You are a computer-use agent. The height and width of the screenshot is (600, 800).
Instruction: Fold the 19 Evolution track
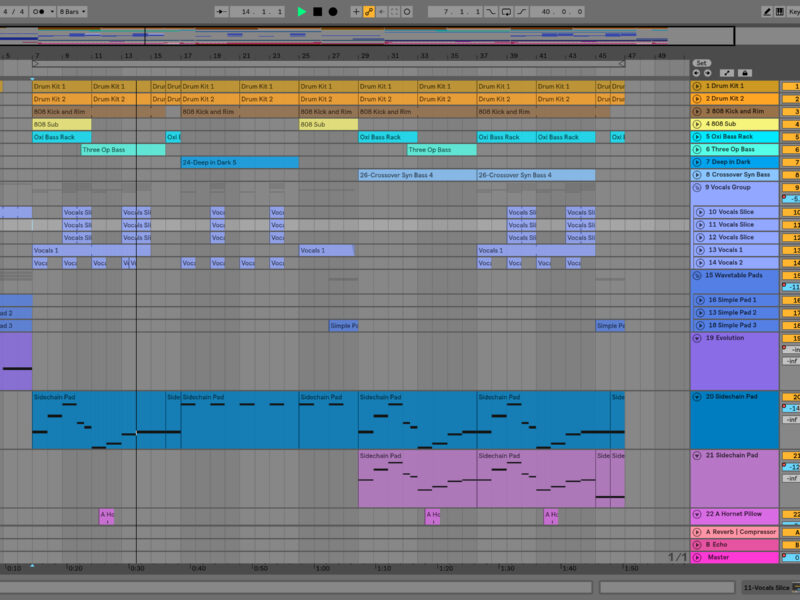(697, 338)
